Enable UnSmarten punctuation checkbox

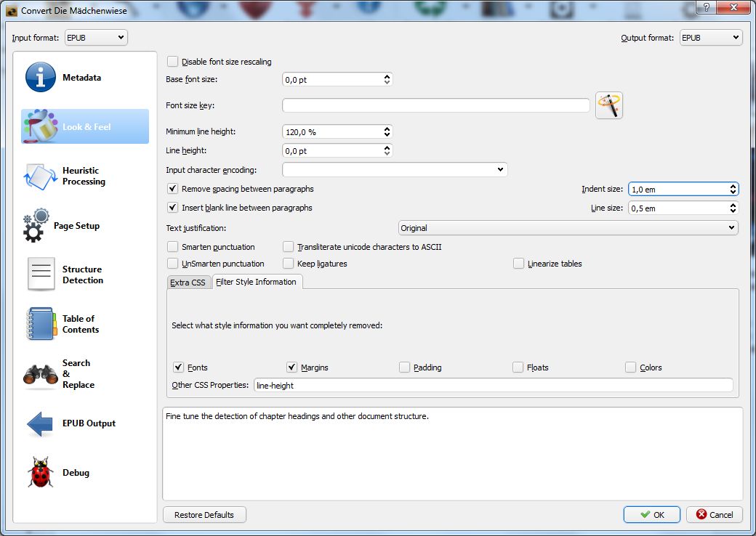pos(172,264)
